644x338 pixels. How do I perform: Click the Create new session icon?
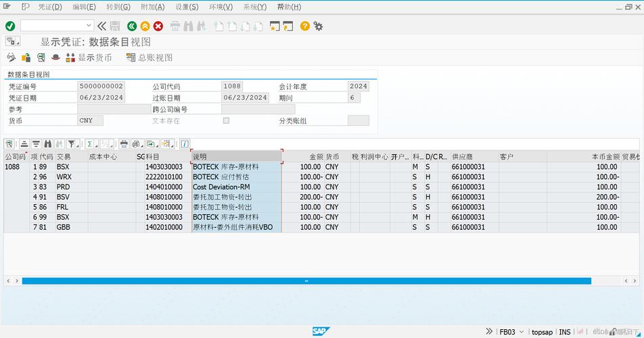point(275,26)
